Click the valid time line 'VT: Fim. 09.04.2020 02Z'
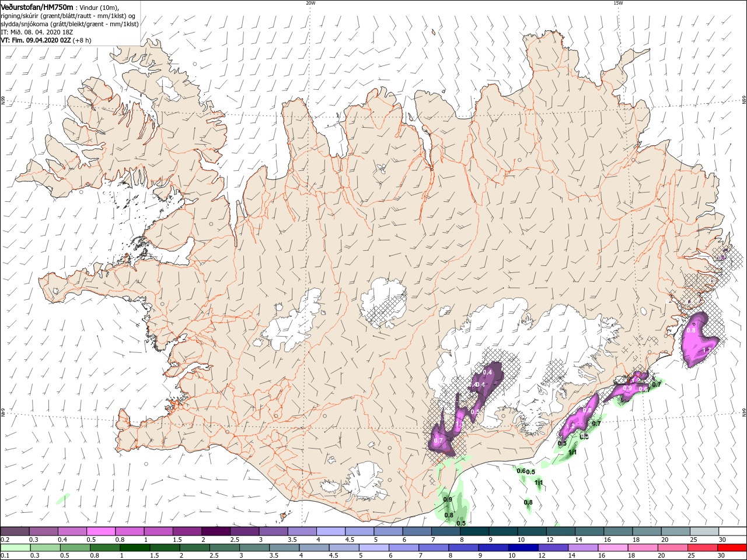 [x=36, y=40]
